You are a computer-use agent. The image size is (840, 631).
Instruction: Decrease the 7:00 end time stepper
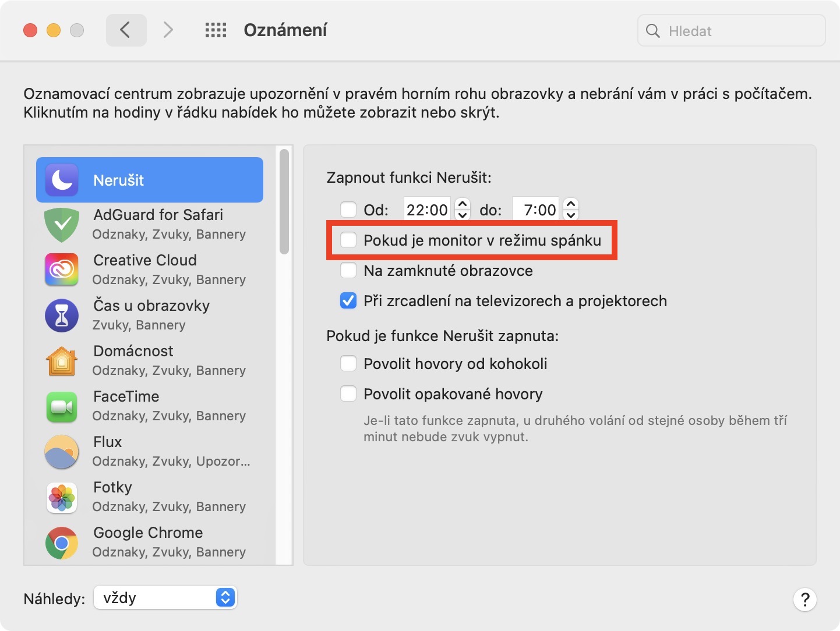[x=571, y=215]
